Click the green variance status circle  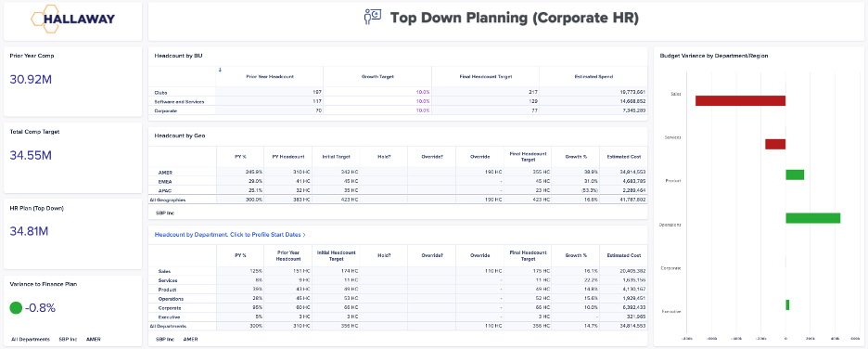(x=16, y=308)
